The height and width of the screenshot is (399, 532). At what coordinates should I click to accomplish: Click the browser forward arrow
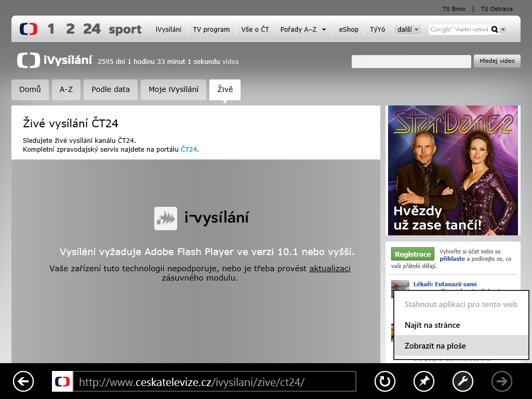point(502,381)
